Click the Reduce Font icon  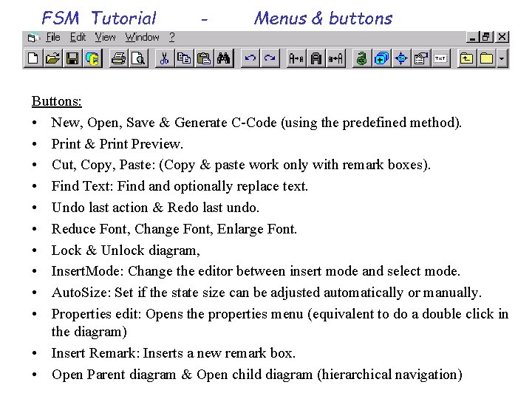[x=296, y=58]
